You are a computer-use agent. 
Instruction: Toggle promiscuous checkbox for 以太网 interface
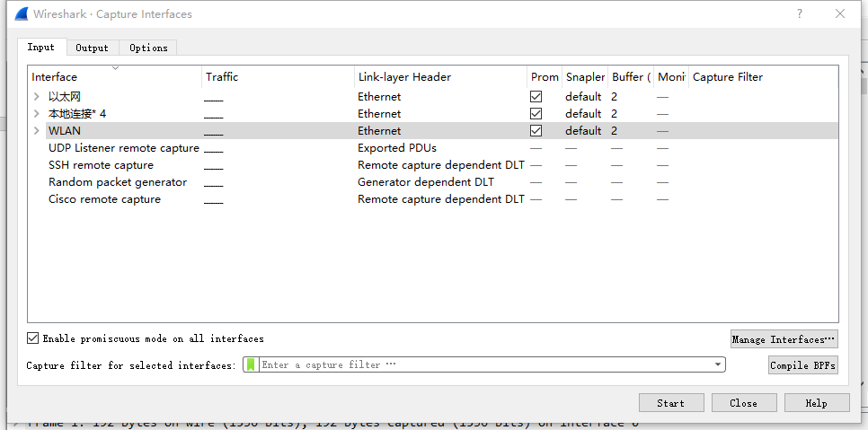536,97
